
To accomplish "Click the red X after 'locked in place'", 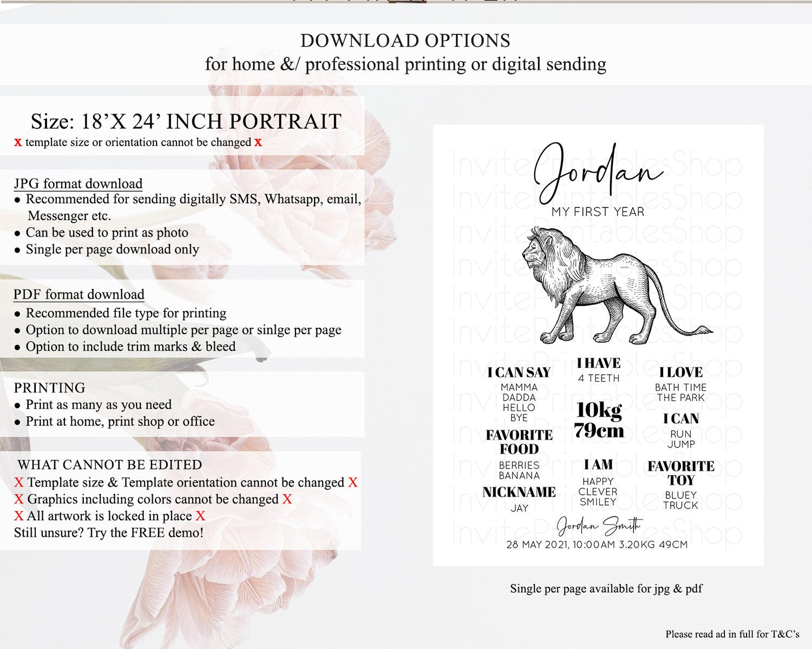I will 200,516.
